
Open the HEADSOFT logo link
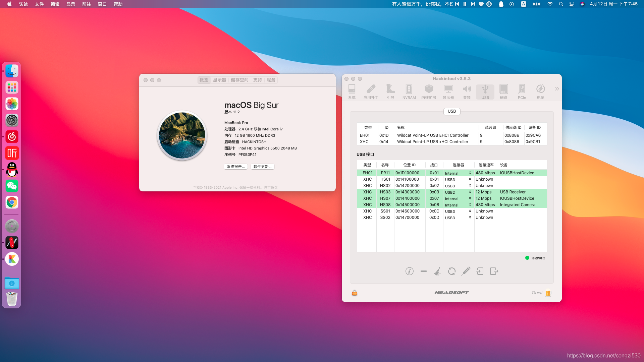click(451, 293)
